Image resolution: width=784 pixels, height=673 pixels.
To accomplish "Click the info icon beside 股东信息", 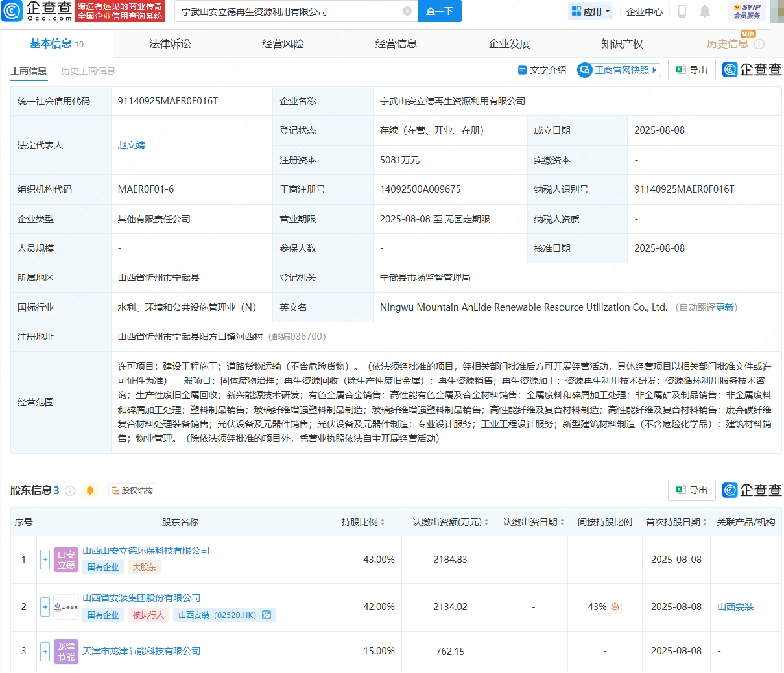I will (x=70, y=491).
